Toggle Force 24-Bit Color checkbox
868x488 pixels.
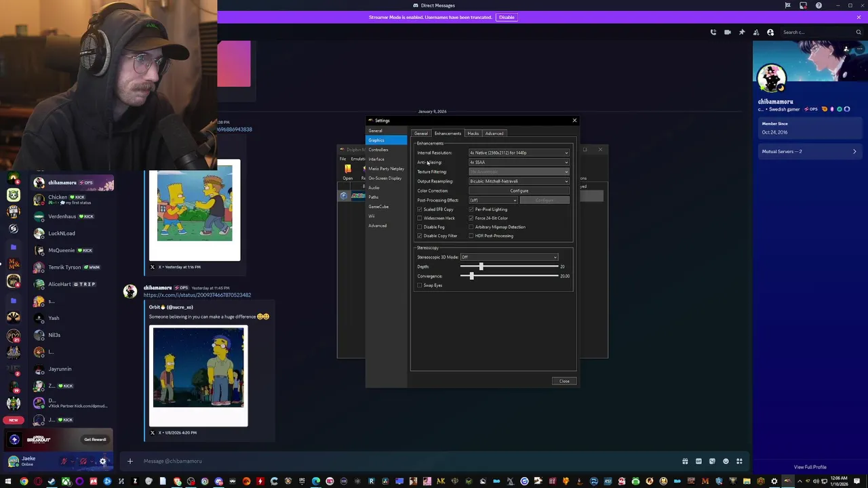point(471,218)
